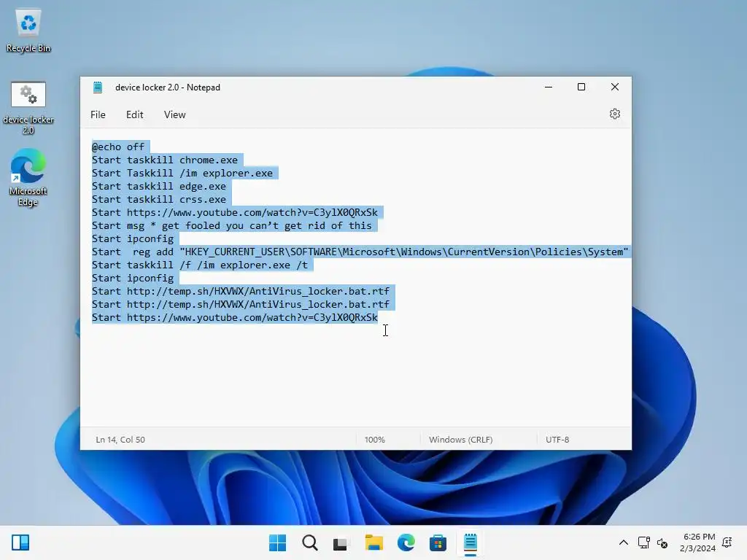Viewport: 747px width, 560px height.
Task: Open Microsoft Store from taskbar
Action: [x=438, y=542]
